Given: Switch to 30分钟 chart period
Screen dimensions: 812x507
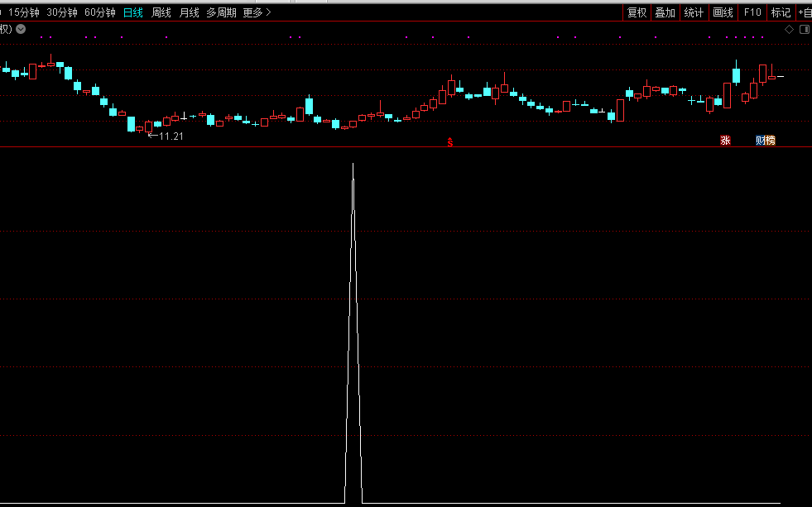Looking at the screenshot, I should pyautogui.click(x=62, y=12).
